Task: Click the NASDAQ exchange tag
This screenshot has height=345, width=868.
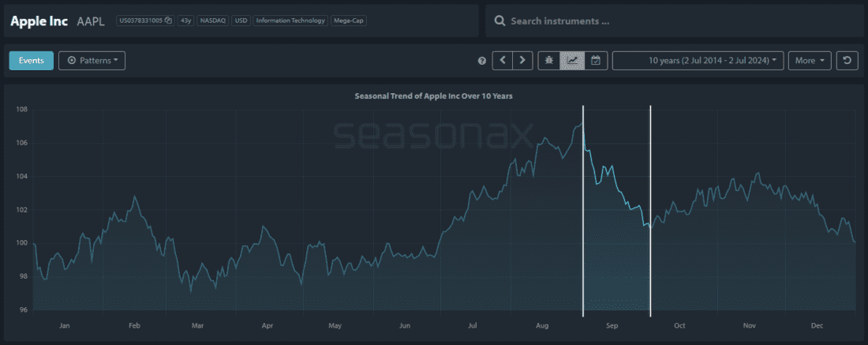Action: pyautogui.click(x=211, y=21)
